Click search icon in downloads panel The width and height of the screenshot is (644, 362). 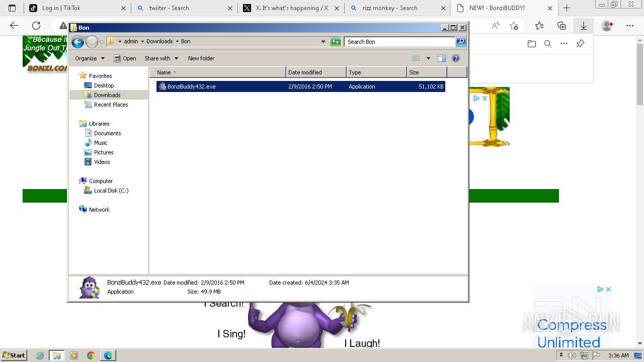[548, 44]
